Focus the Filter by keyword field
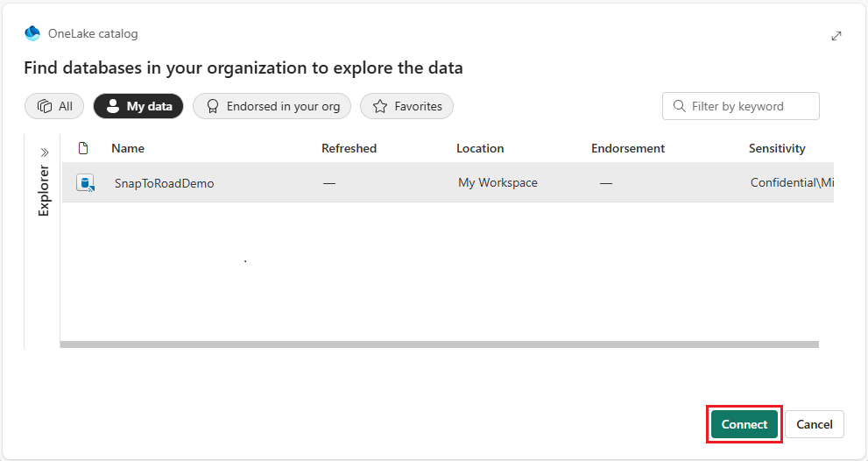This screenshot has width=868, height=461. pyautogui.click(x=741, y=106)
